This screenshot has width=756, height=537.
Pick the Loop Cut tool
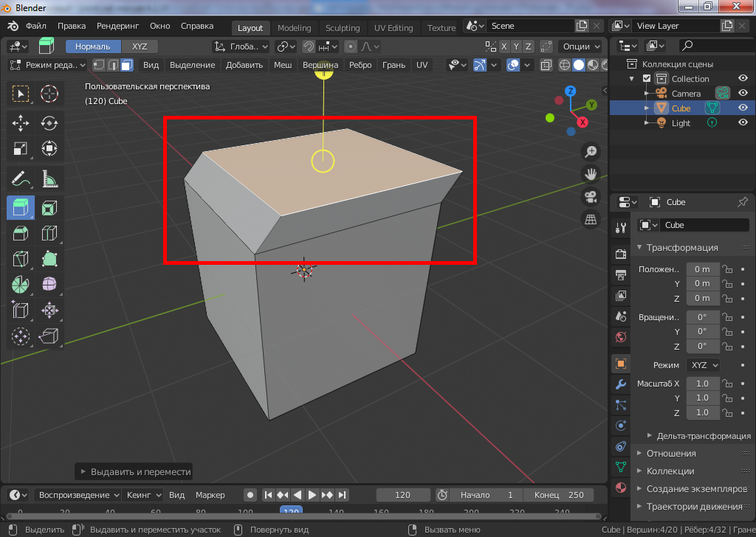[49, 235]
